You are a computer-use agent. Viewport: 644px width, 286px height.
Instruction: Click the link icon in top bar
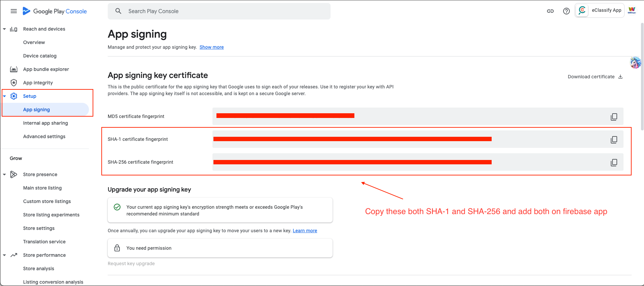550,11
